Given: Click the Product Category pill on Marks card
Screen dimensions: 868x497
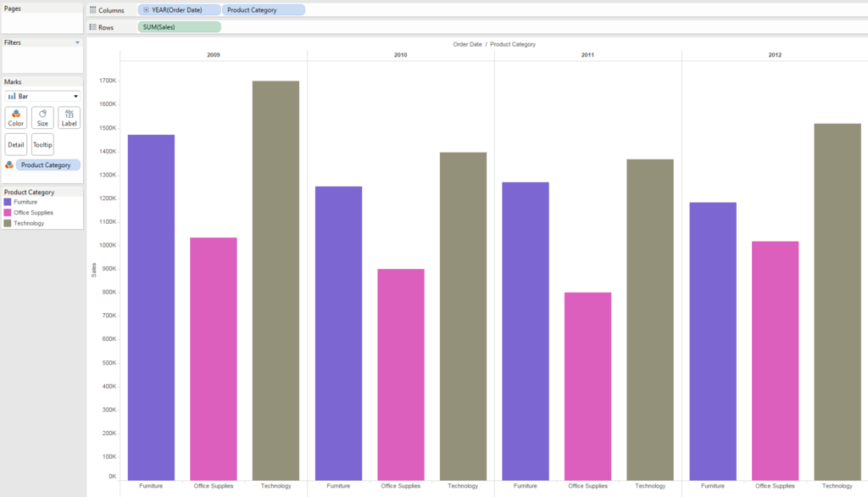Looking at the screenshot, I should click(48, 165).
